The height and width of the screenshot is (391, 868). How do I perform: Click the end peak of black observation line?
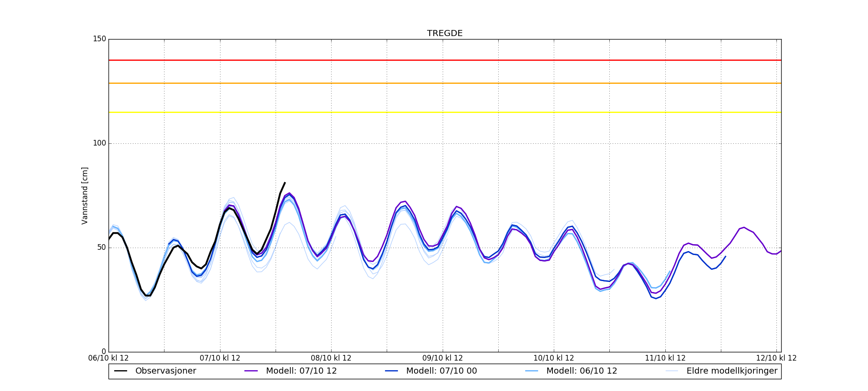[285, 183]
